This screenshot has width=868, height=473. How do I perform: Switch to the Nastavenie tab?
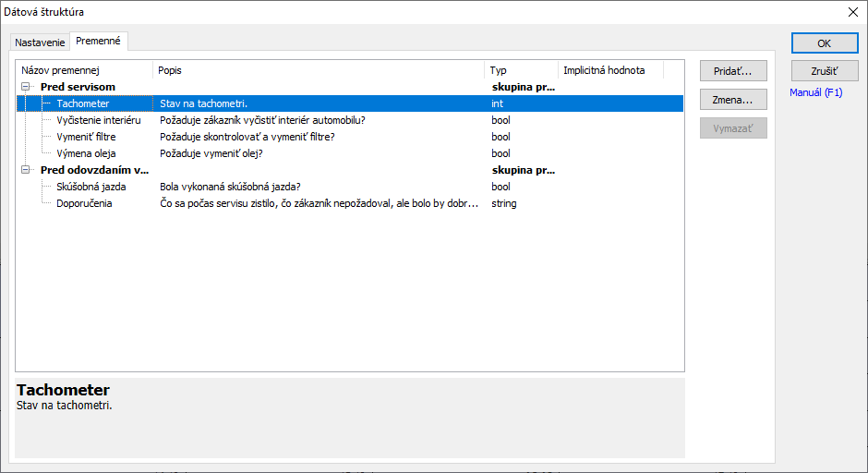40,42
